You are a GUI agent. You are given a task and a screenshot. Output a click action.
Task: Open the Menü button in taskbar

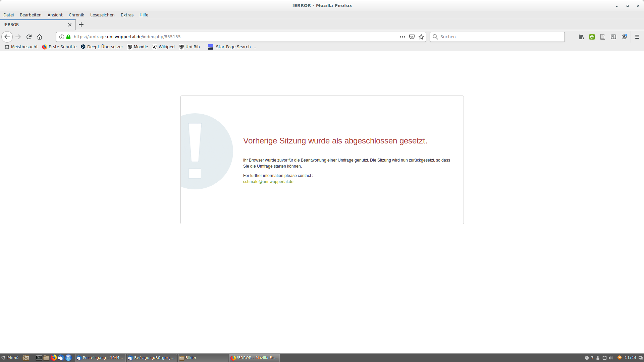click(10, 358)
